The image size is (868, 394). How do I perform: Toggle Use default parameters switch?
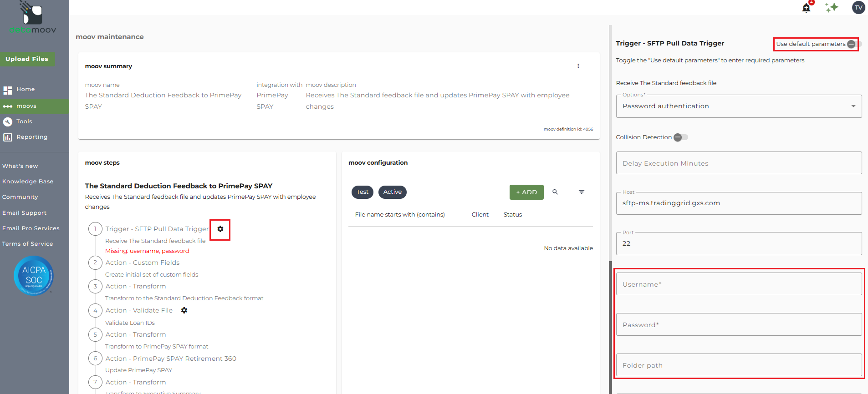pyautogui.click(x=854, y=44)
